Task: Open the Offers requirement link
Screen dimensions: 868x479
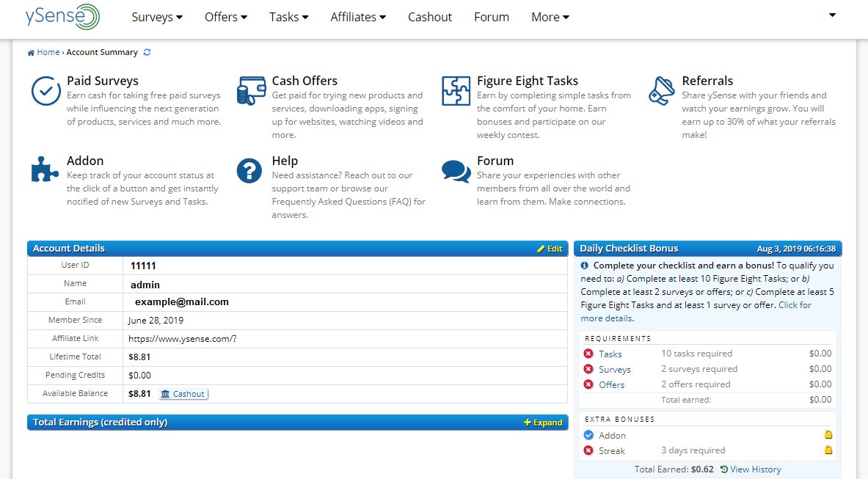Action: pyautogui.click(x=612, y=385)
